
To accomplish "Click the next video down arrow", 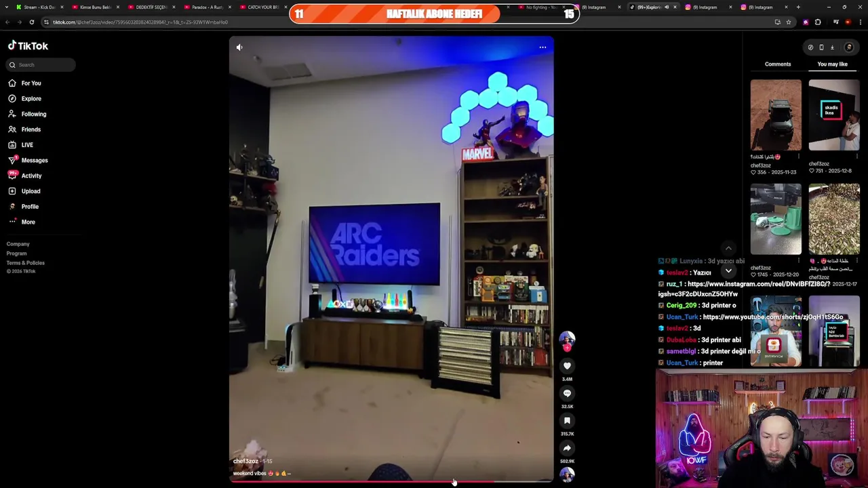I will pos(728,270).
